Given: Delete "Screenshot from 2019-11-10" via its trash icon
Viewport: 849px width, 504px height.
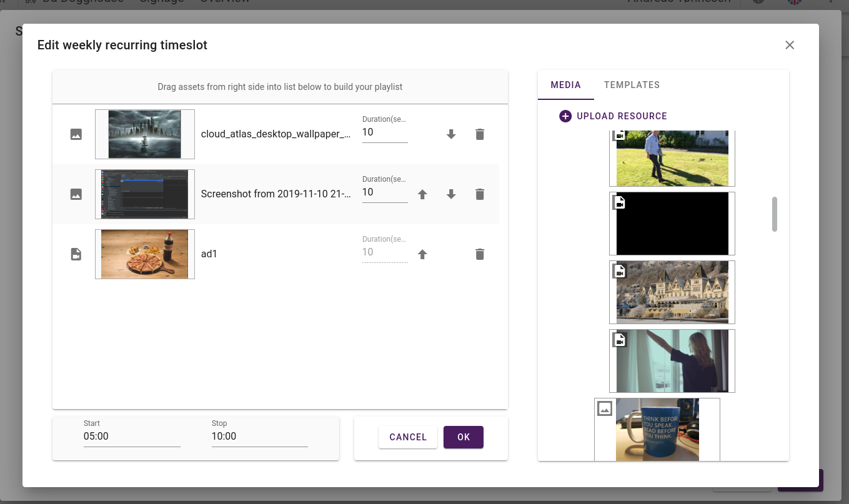Looking at the screenshot, I should tap(479, 194).
